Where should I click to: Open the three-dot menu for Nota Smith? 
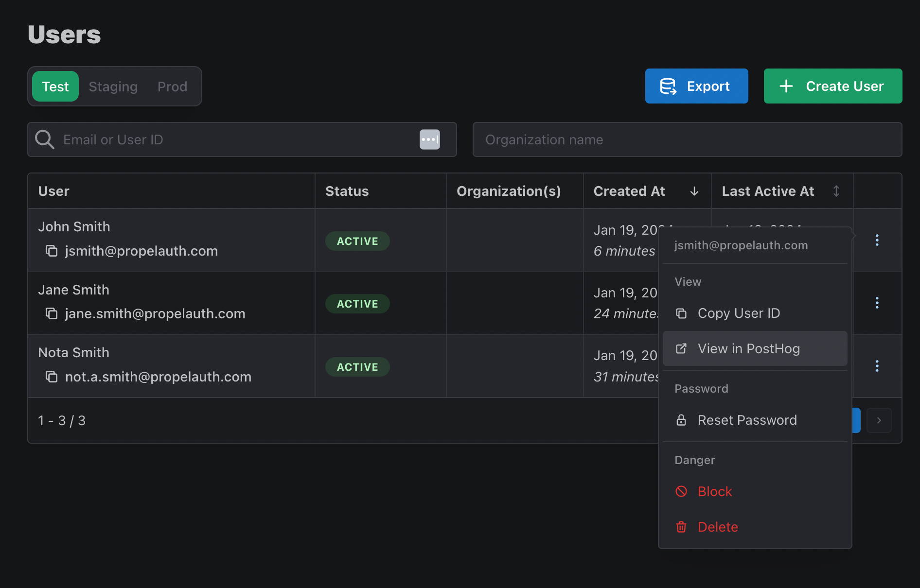point(877,366)
